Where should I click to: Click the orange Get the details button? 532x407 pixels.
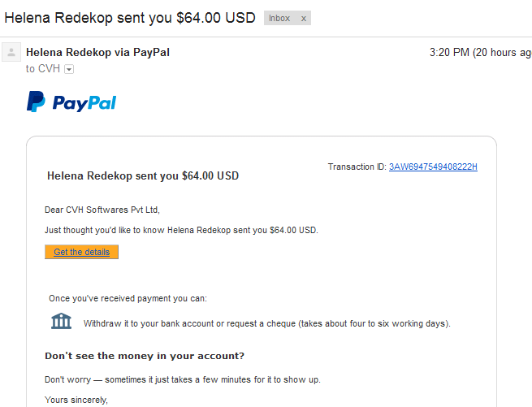tap(81, 252)
